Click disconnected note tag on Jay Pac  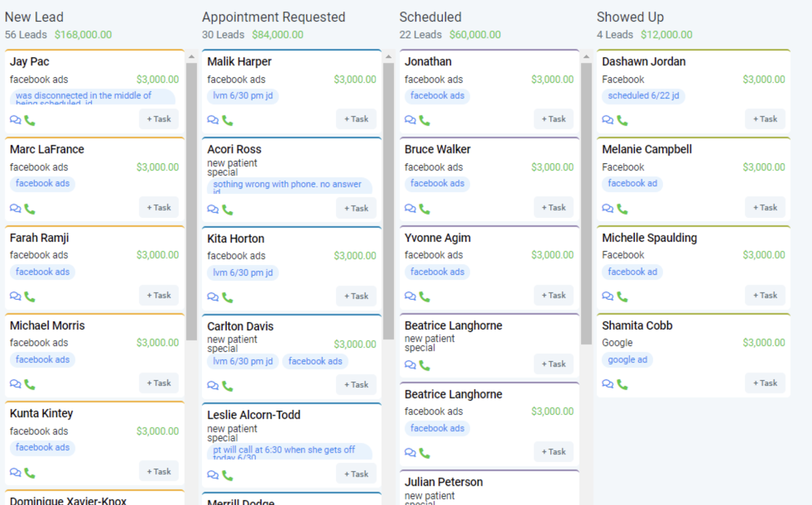click(92, 97)
